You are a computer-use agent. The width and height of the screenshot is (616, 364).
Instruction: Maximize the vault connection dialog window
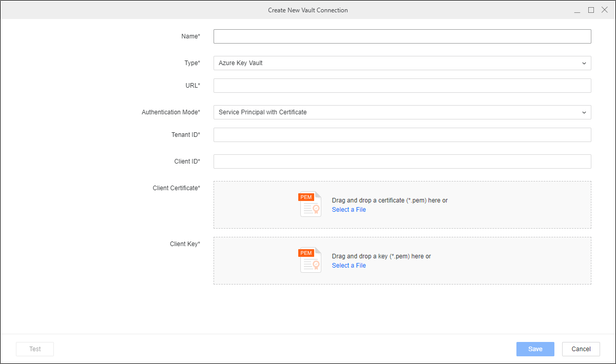pos(591,10)
